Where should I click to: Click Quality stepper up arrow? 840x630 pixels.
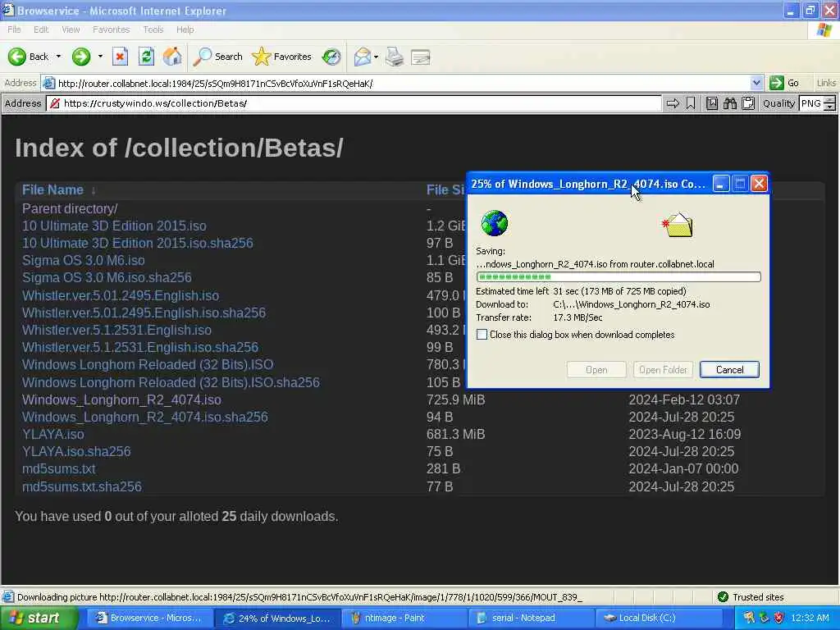click(x=830, y=99)
